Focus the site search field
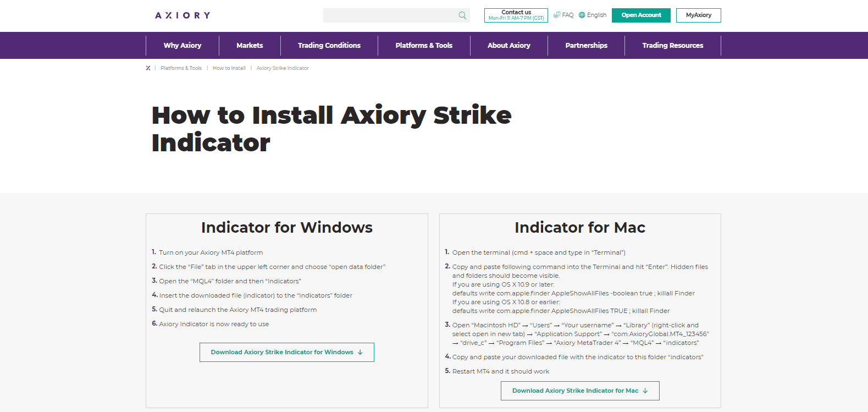The width and height of the screenshot is (868, 412). (x=396, y=15)
